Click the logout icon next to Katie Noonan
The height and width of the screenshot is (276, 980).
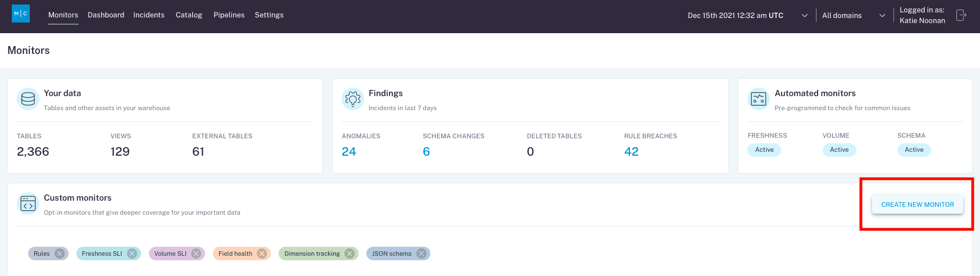pyautogui.click(x=961, y=15)
